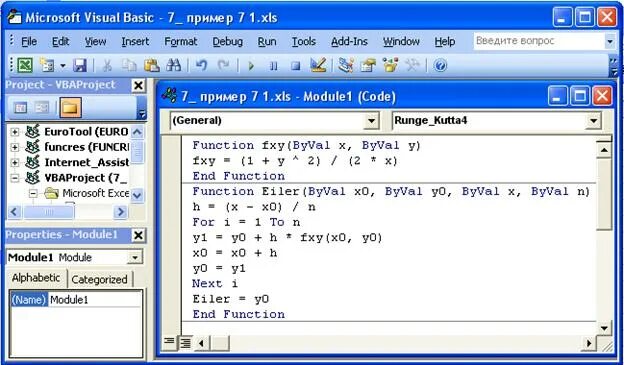Click the 'Введите вопрос' help search field
The image size is (624, 365).
click(538, 41)
